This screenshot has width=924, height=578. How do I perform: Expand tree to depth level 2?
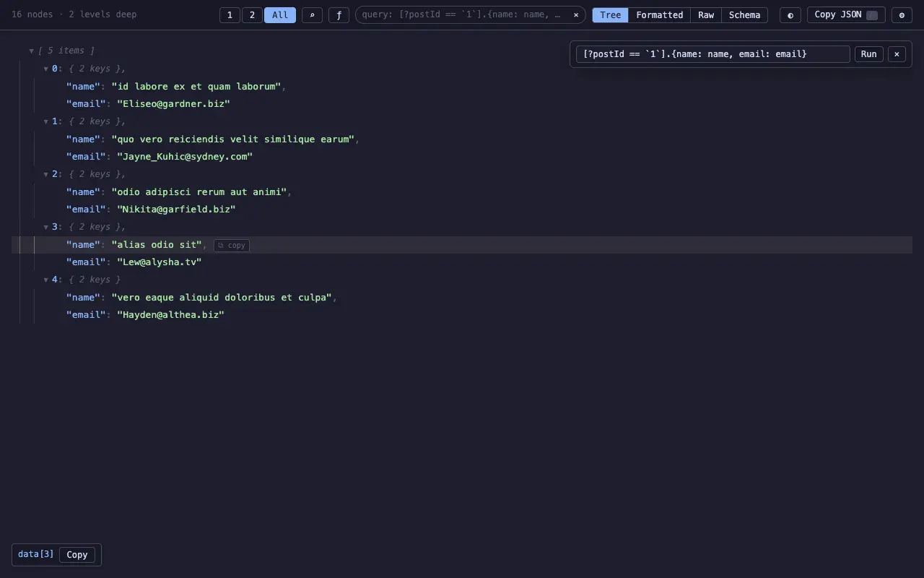(252, 15)
